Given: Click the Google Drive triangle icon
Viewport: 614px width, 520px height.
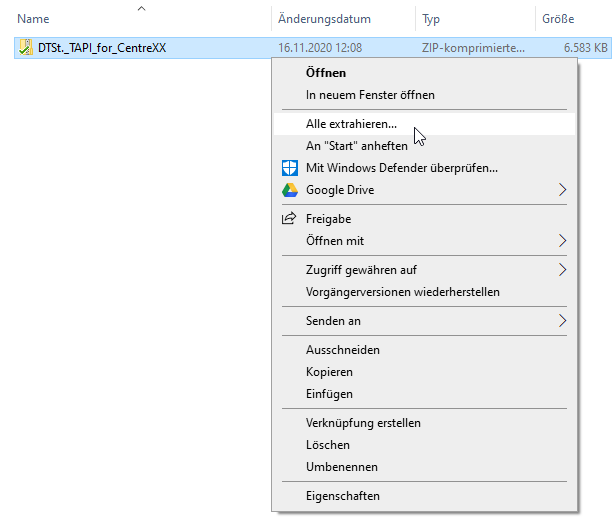Looking at the screenshot, I should [x=290, y=190].
